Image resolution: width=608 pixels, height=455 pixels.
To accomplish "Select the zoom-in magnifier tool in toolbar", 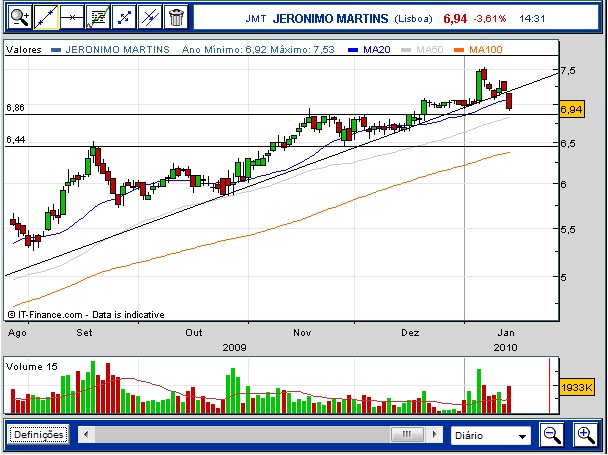I will (x=20, y=17).
